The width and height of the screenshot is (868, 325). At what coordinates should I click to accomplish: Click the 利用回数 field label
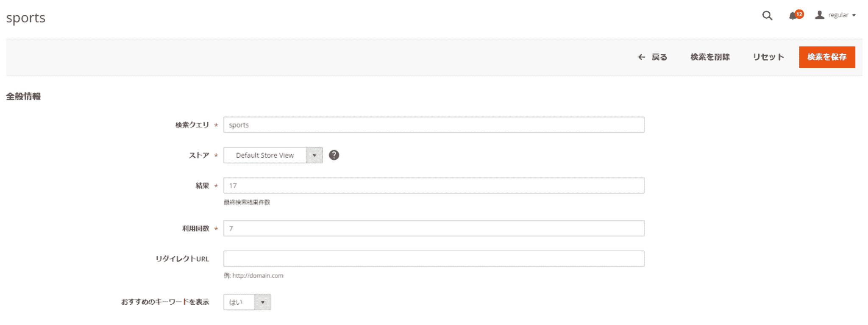[195, 228]
